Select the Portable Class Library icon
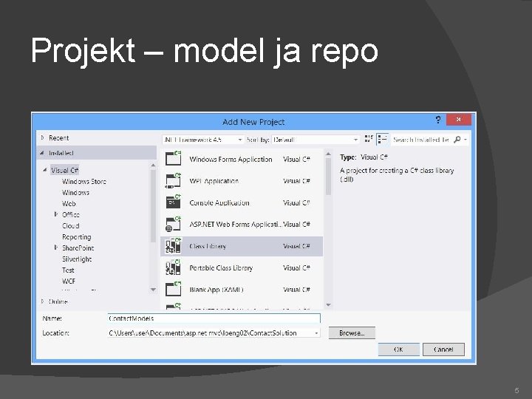 click(x=173, y=267)
